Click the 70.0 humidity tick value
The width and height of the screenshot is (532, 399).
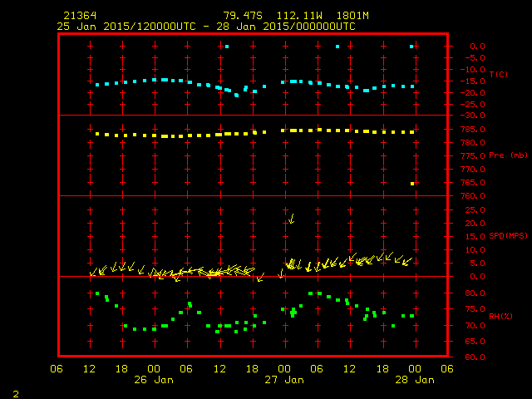click(x=475, y=325)
